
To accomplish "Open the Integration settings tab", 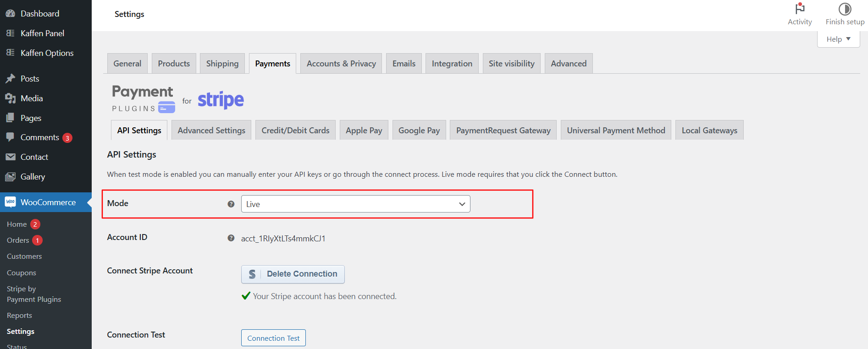I will [452, 64].
